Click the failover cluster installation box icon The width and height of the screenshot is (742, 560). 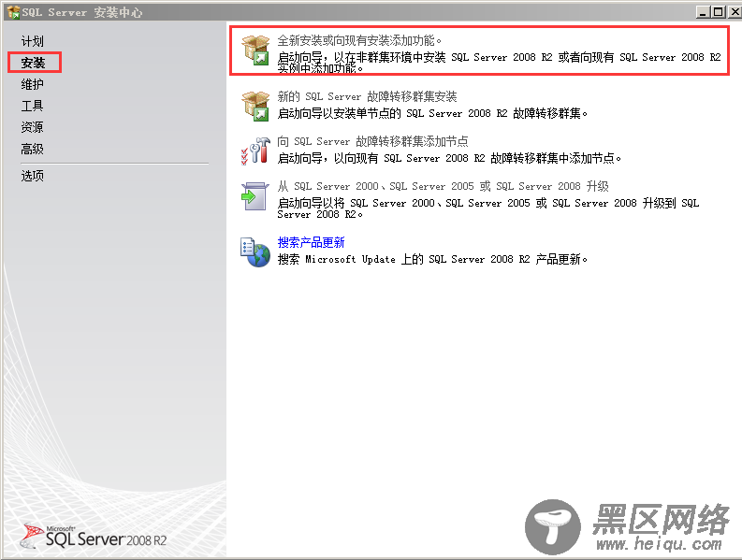click(x=255, y=106)
